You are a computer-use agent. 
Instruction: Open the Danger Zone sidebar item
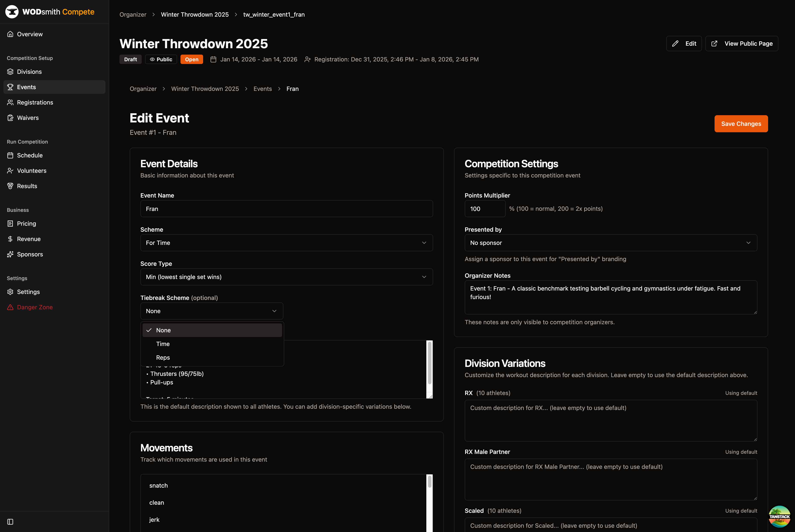point(54,307)
